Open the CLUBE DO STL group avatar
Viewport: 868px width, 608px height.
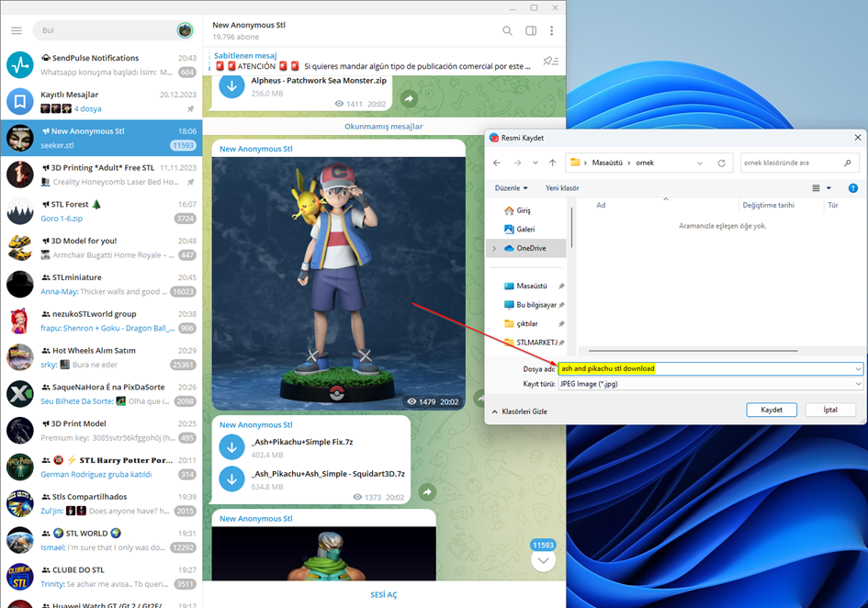20,577
